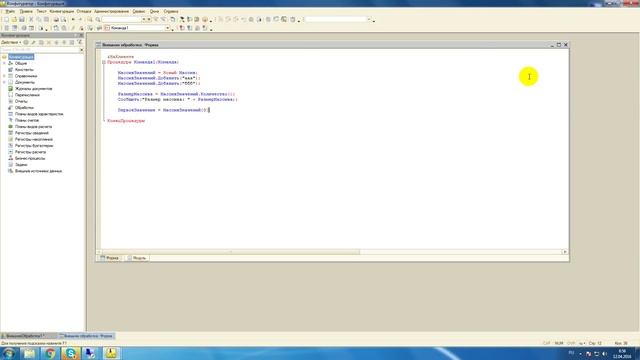Select Регистры бухгалтерии in the tree
Screen dimensions: 640x360
[34, 146]
